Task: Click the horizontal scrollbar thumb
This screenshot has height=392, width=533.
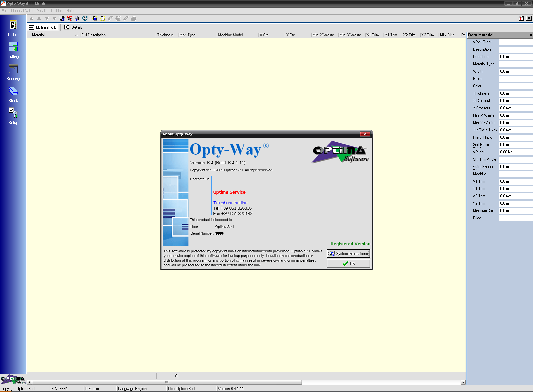Action: [167, 382]
